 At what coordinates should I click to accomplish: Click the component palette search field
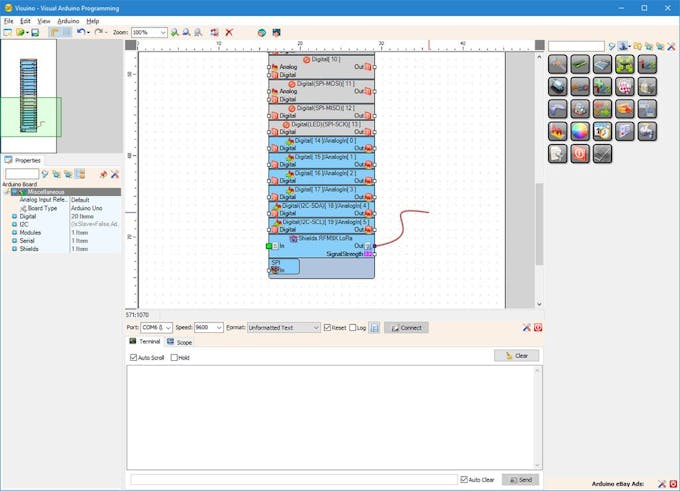576,46
